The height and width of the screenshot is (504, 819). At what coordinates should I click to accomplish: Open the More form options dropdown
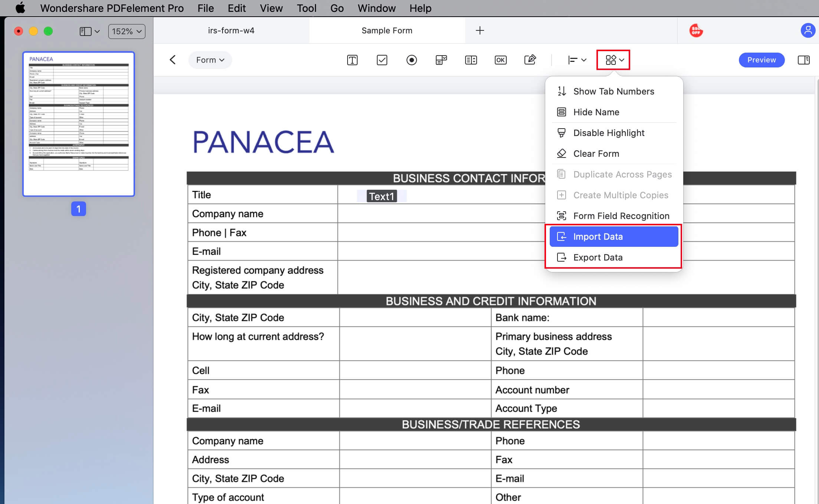point(614,60)
